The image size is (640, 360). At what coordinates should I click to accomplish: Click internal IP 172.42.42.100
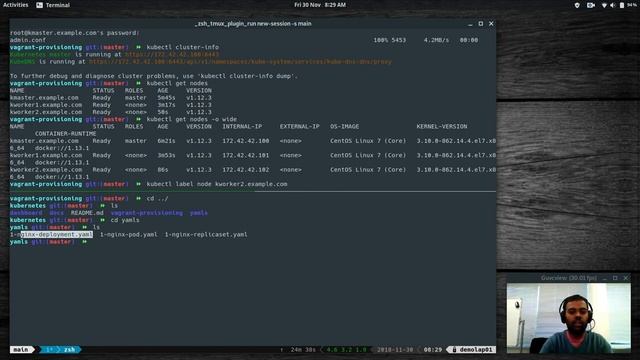click(246, 141)
